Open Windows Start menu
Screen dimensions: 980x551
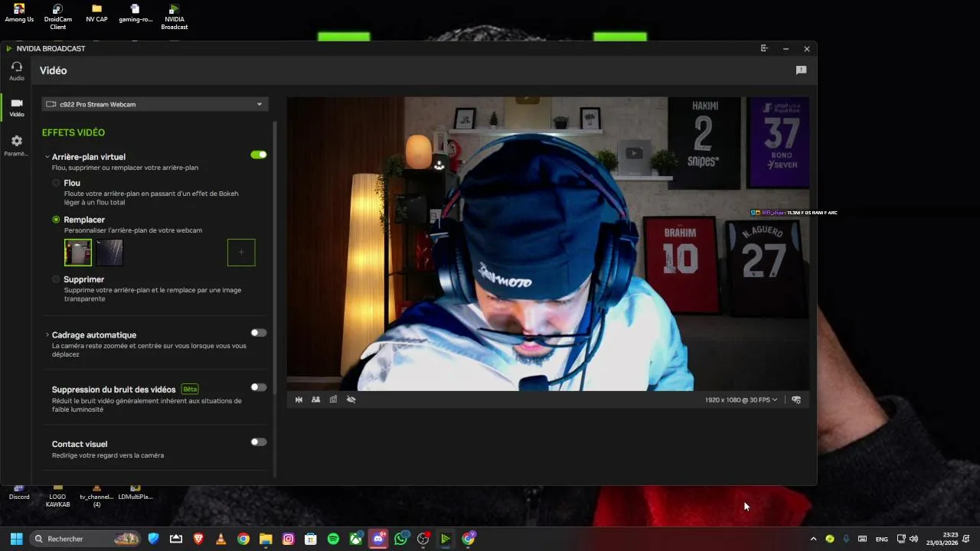(16, 539)
